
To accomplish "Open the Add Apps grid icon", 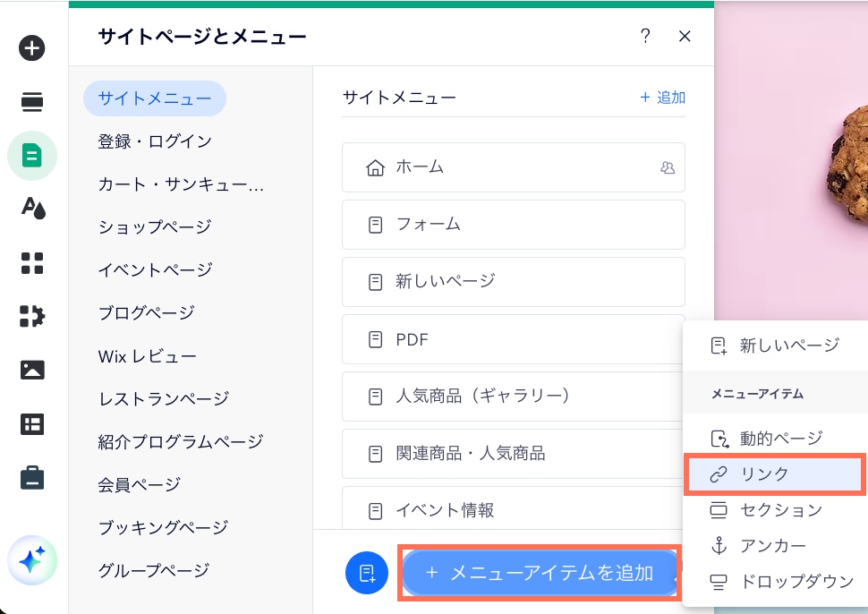I will pyautogui.click(x=32, y=262).
